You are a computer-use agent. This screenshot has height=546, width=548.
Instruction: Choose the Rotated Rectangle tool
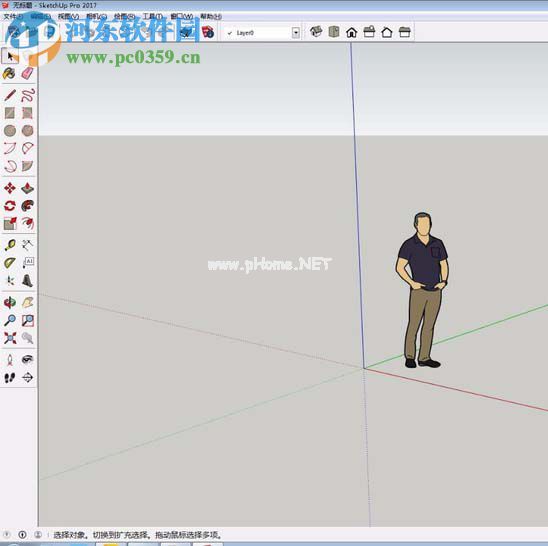coord(28,113)
